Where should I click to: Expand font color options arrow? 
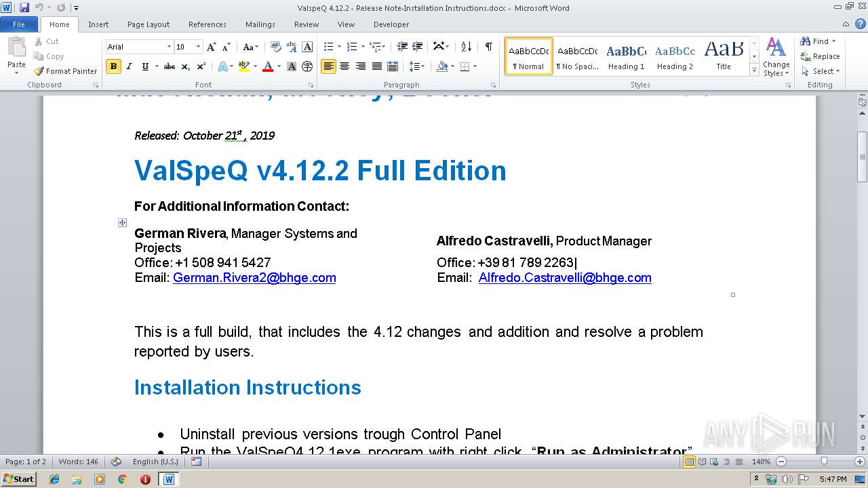click(x=278, y=66)
